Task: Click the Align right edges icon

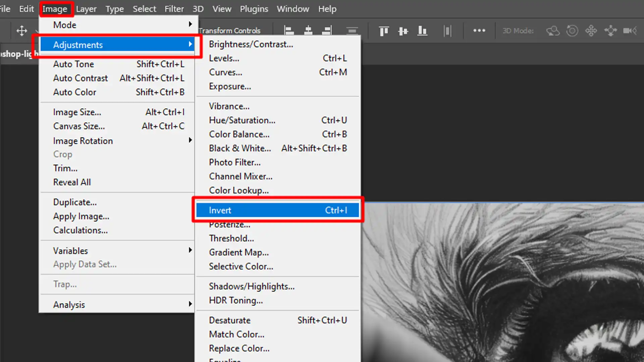Action: click(x=326, y=31)
